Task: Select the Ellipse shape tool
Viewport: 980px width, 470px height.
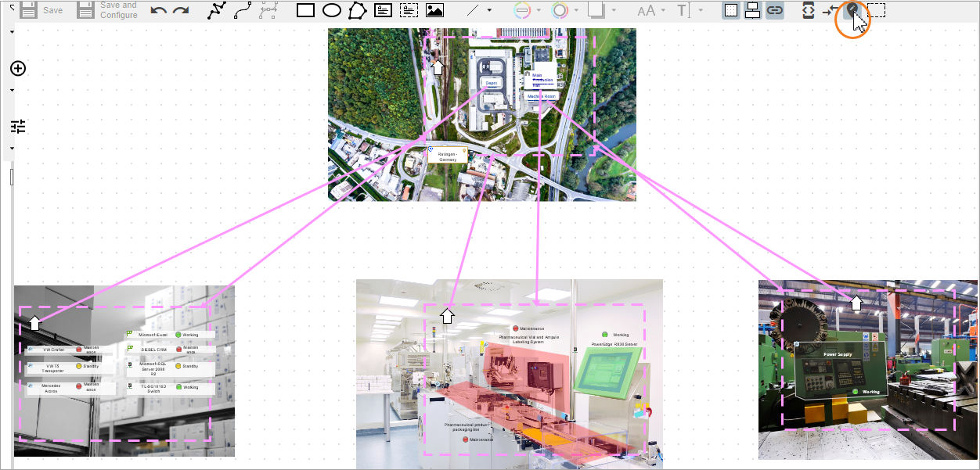Action: pyautogui.click(x=332, y=10)
